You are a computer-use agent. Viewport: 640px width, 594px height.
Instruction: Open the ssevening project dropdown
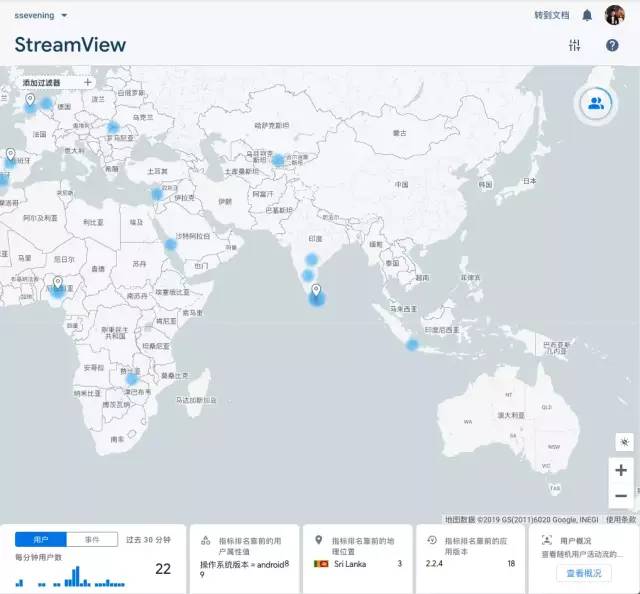coord(41,16)
